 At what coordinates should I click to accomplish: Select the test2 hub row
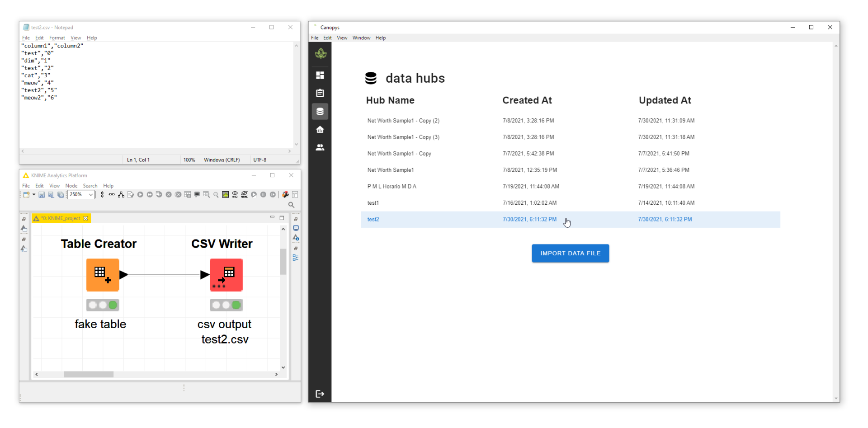coord(570,219)
